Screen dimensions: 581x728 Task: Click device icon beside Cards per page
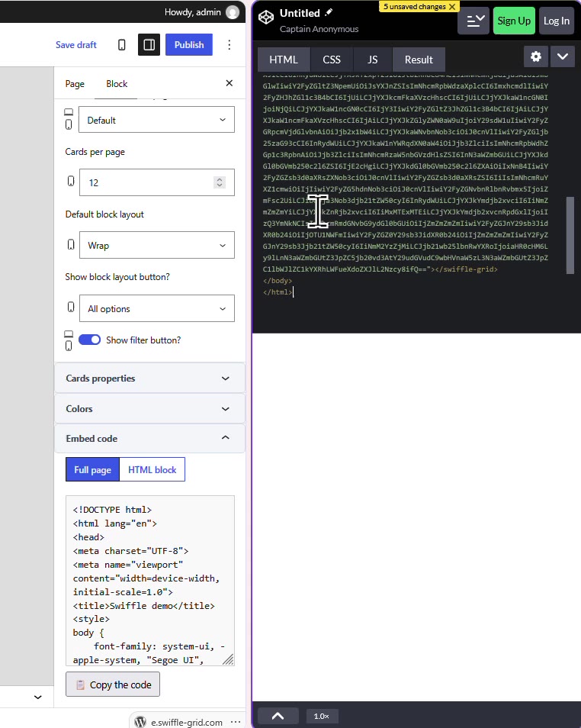[71, 181]
